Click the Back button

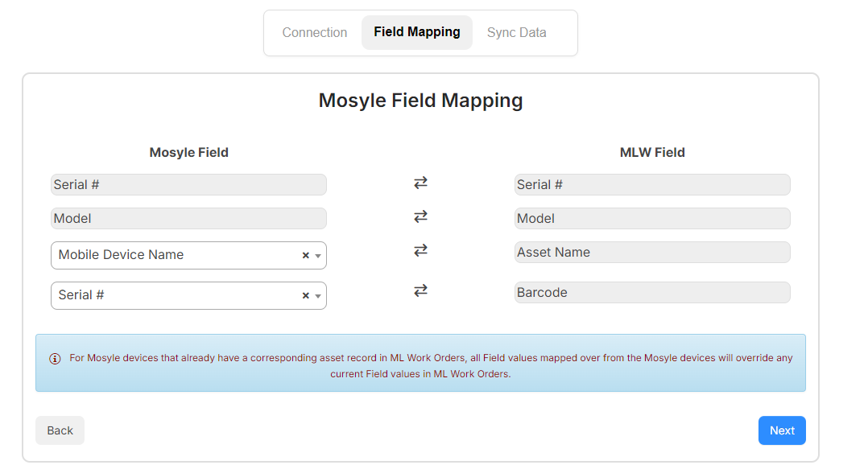click(x=60, y=430)
